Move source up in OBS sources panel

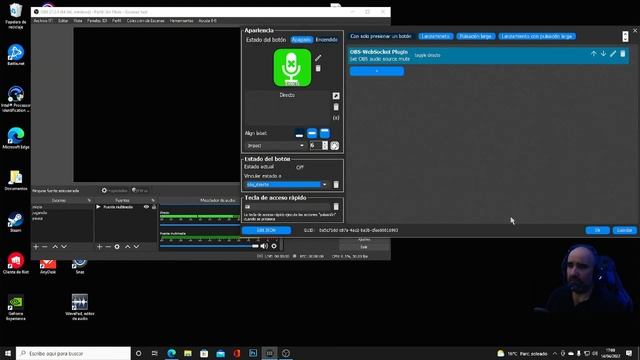click(127, 247)
